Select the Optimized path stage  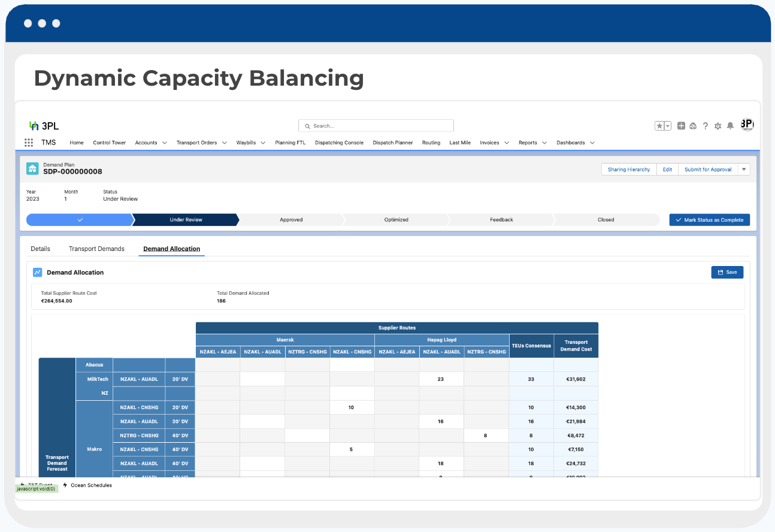(396, 220)
